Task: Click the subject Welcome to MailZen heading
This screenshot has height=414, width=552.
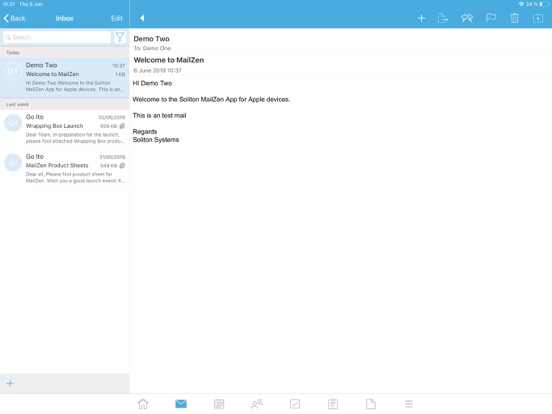Action: 169,60
